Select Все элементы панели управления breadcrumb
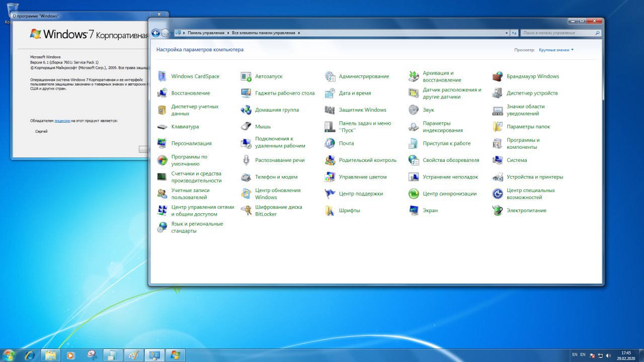Screen dimensions: 644x362 [264, 33]
